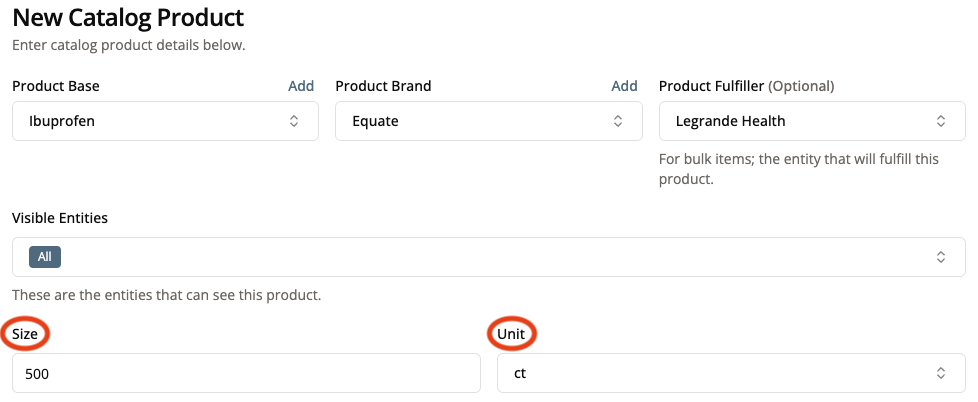Click the Unit field label
The height and width of the screenshot is (402, 978).
tap(511, 334)
